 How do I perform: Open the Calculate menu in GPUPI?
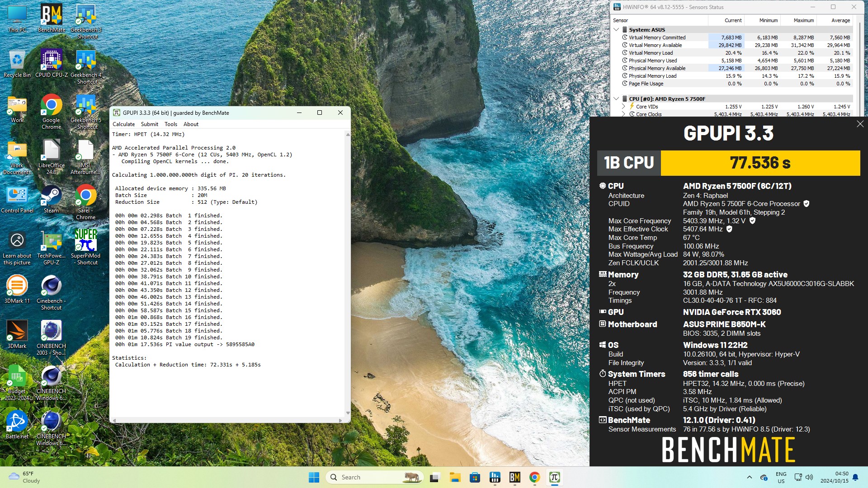click(123, 124)
